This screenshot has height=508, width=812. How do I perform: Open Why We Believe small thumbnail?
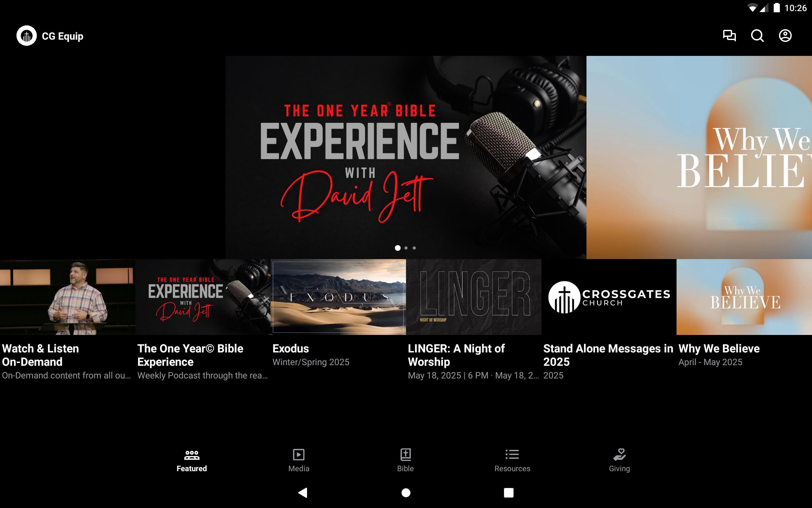click(x=744, y=297)
